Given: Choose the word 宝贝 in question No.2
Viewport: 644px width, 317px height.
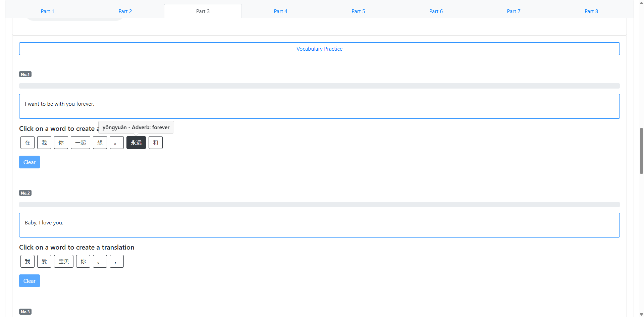Looking at the screenshot, I should 64,261.
